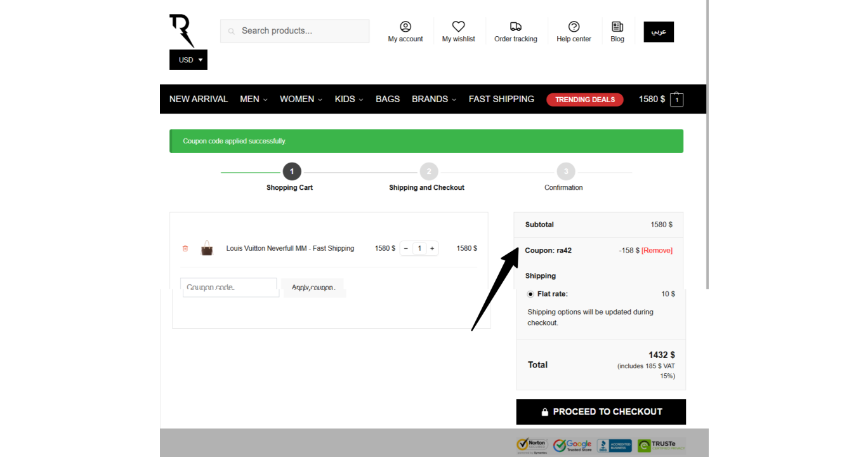Expand WOMEN menu chevron
Image resolution: width=868 pixels, height=457 pixels.
(320, 100)
